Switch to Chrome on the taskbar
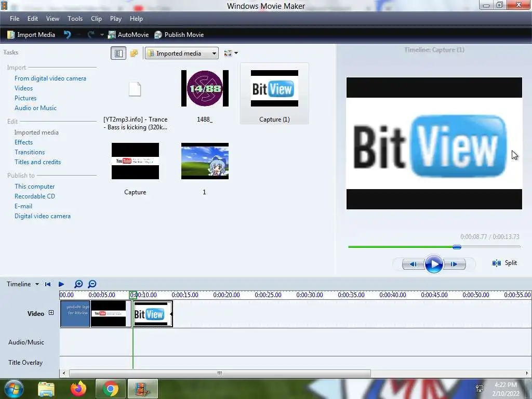This screenshot has height=399, width=532. tap(110, 389)
